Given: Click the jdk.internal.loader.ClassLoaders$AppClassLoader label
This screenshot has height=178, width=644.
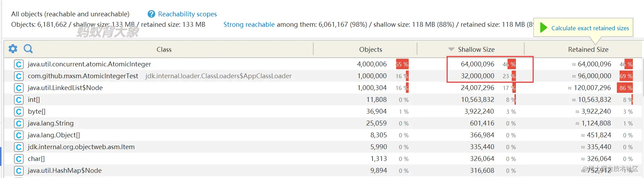Looking at the screenshot, I should 218,76.
